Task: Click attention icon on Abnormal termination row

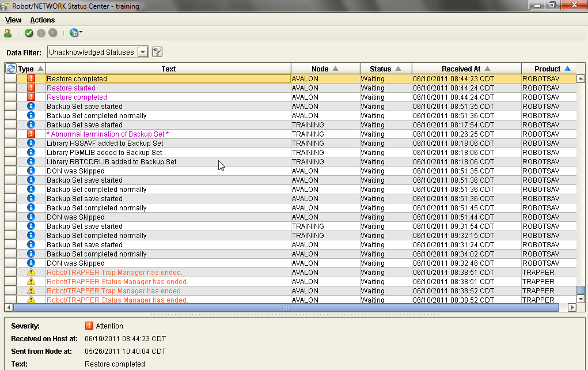Action: pyautogui.click(x=31, y=134)
